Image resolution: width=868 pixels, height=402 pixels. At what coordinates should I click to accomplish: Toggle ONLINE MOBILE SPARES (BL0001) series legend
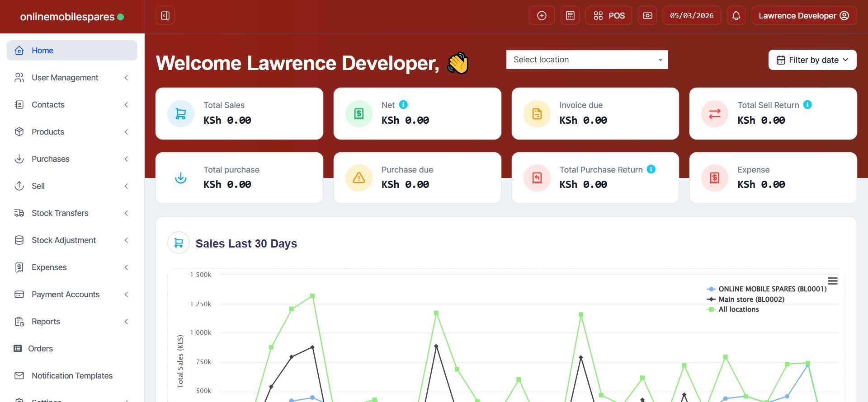[x=767, y=289]
